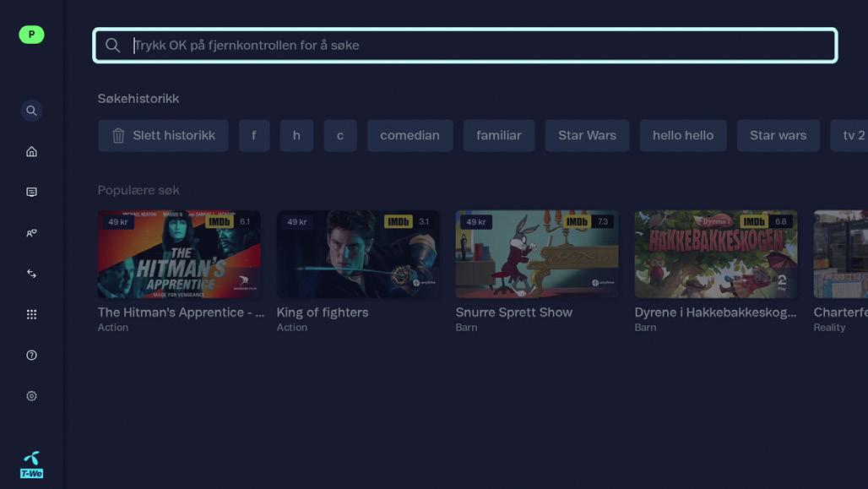The height and width of the screenshot is (489, 868).
Task: Open the apps grid icon
Action: 31,314
